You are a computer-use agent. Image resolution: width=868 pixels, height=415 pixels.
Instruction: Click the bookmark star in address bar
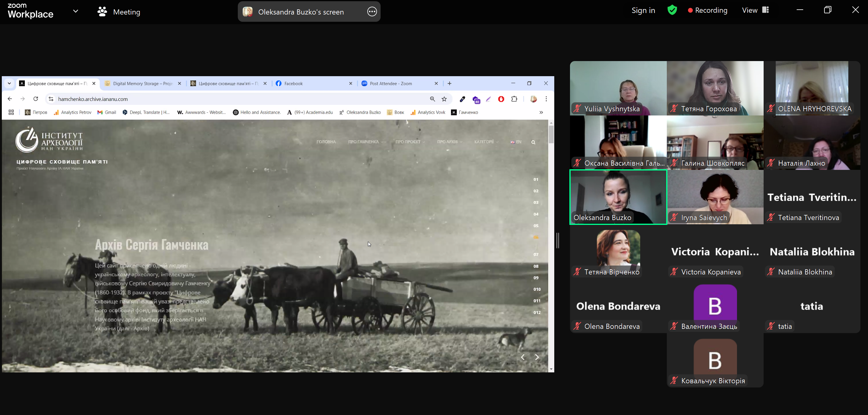pos(444,99)
